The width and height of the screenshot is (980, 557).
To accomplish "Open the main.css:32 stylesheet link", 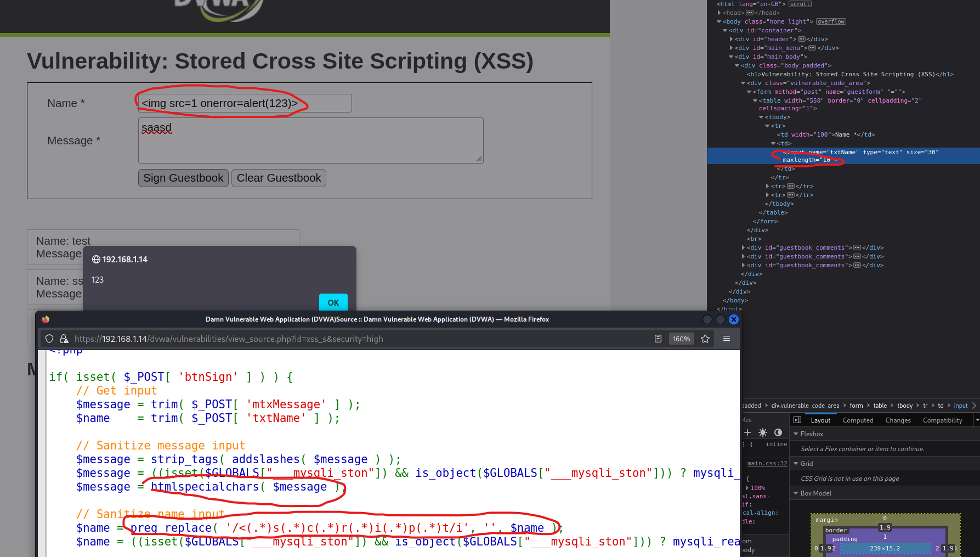I will [767, 463].
